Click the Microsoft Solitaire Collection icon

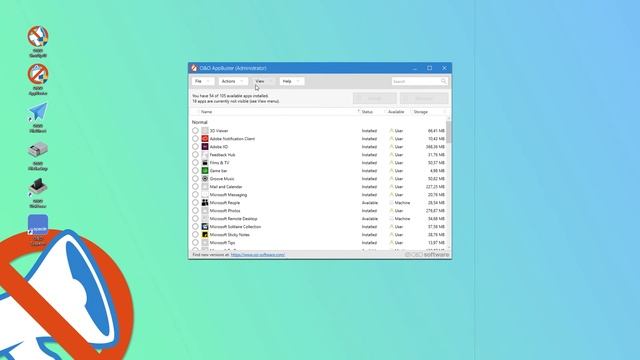click(205, 227)
